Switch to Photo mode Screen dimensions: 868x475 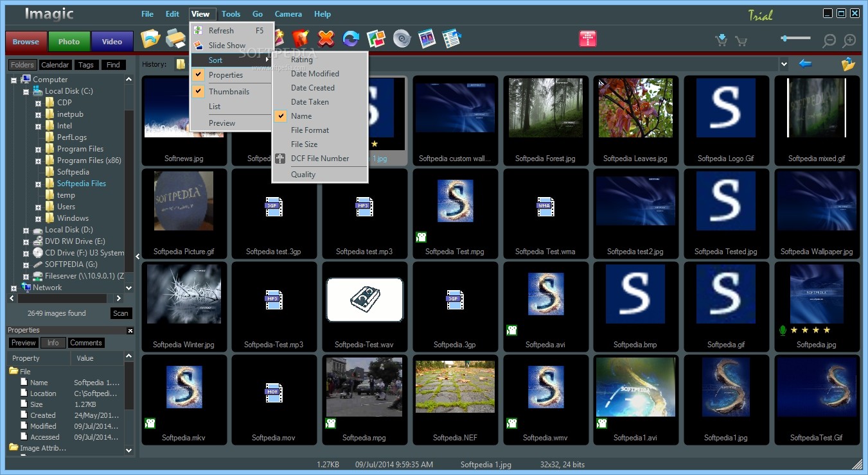[x=69, y=42]
